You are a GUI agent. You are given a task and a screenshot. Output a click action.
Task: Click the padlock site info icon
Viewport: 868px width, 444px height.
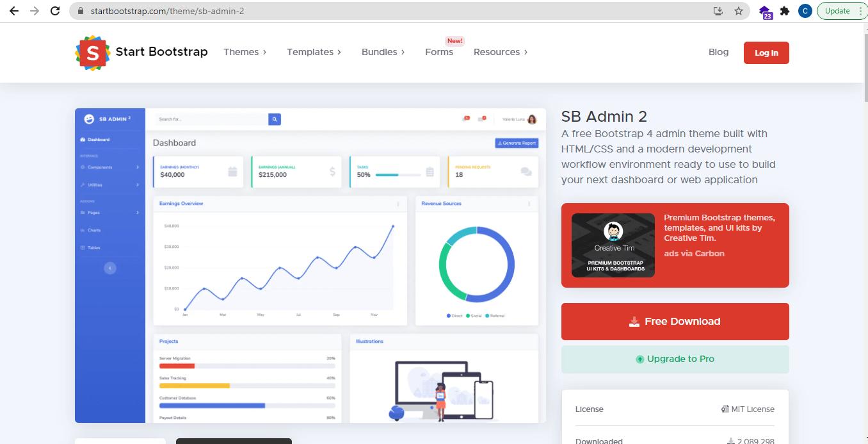(81, 12)
